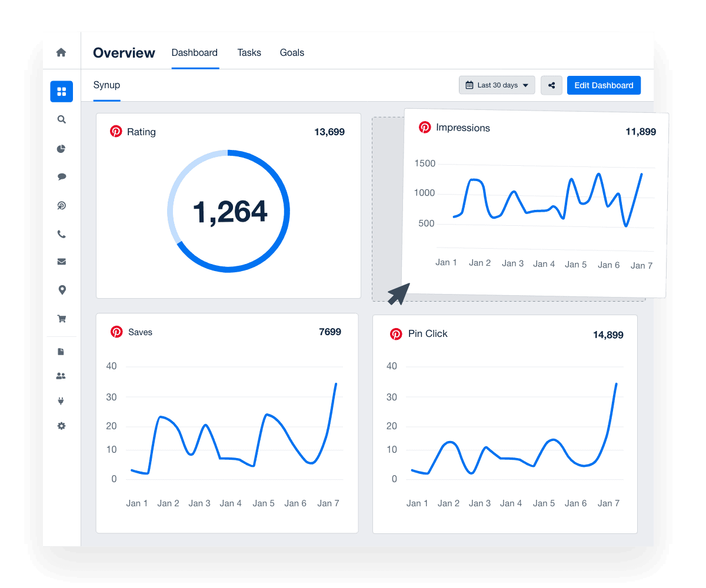Select the Synup tab below Overview
Screen dimensions: 706x588
point(106,85)
